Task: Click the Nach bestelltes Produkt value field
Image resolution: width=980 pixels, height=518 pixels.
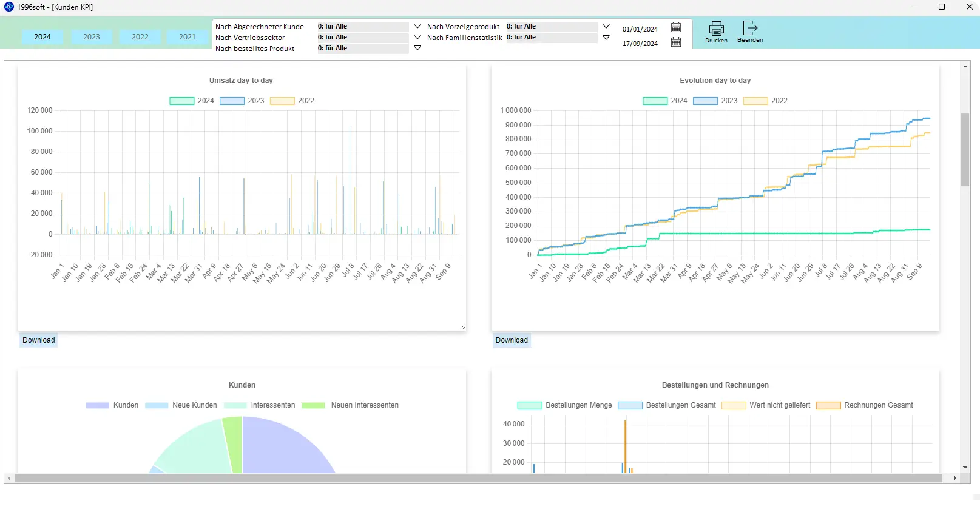Action: tap(363, 49)
